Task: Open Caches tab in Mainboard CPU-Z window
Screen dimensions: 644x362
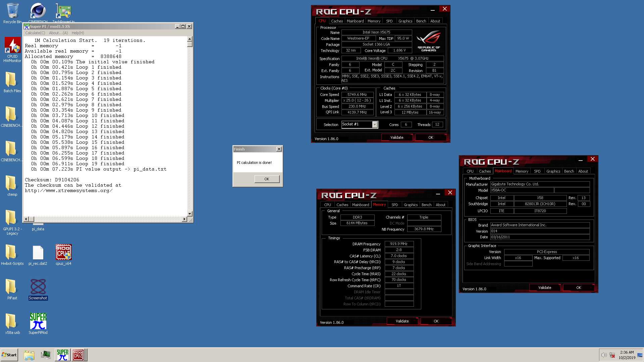Action: click(485, 171)
